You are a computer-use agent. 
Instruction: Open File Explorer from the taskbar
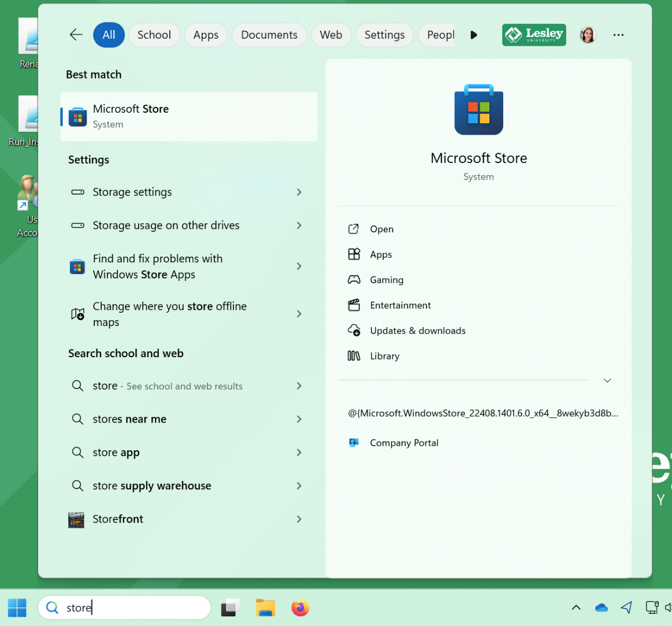(265, 608)
